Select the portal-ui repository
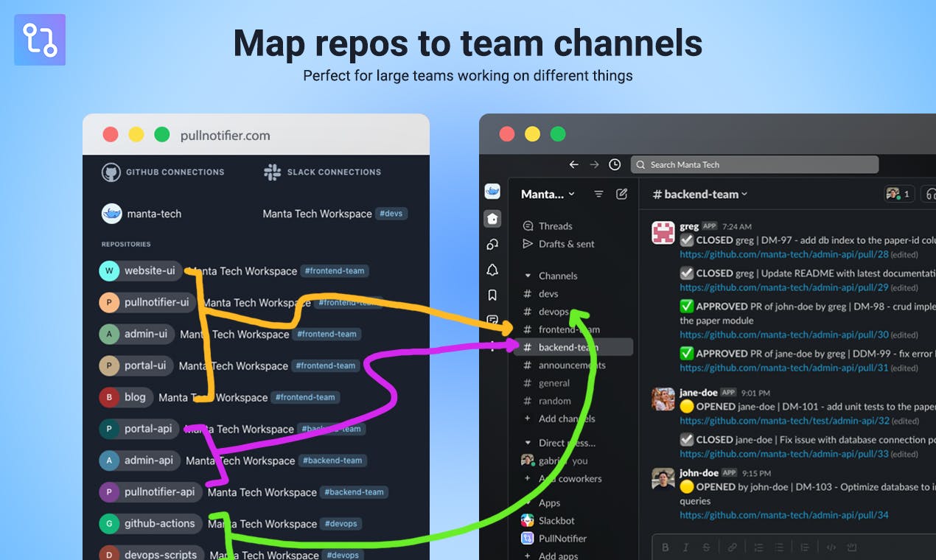This screenshot has width=936, height=560. pyautogui.click(x=136, y=365)
